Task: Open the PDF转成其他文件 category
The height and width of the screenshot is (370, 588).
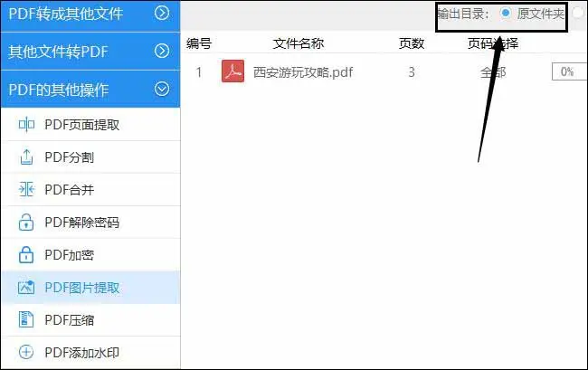Action: [x=90, y=15]
